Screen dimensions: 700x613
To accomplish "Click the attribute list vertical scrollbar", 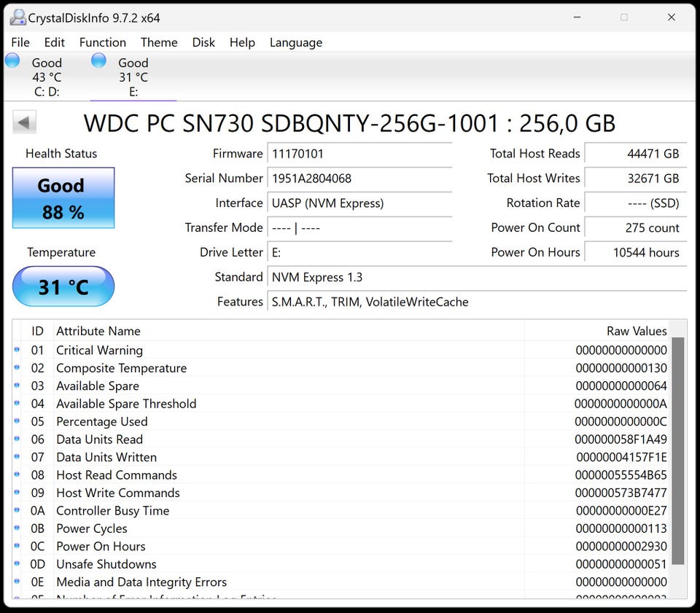I will [x=677, y=450].
